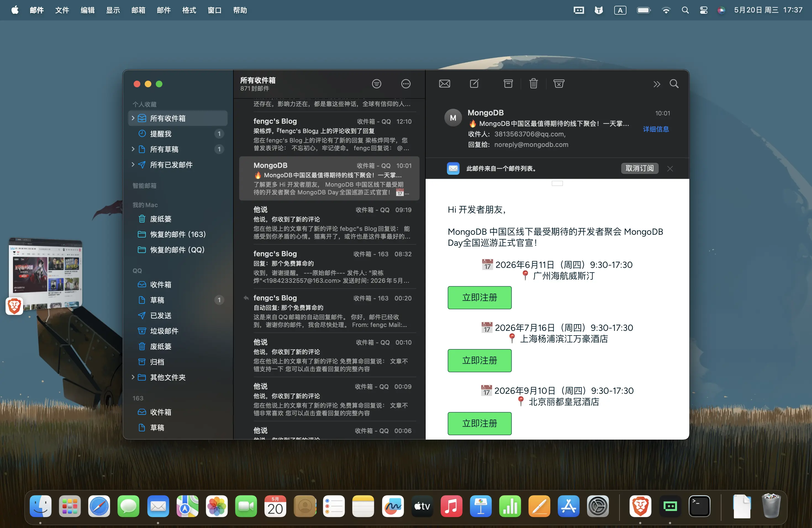Select the 提醒我 mailbox
Screen dimensions: 812x528
[178, 134]
